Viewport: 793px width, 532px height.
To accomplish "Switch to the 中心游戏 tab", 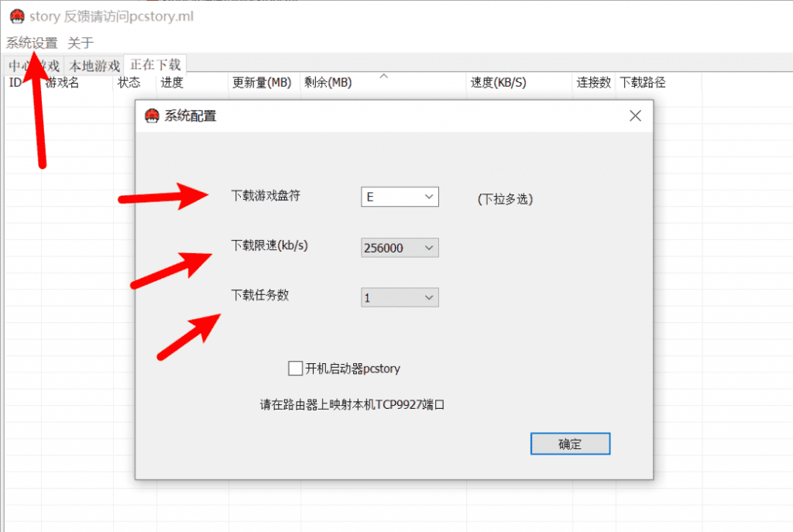I will tap(34, 66).
